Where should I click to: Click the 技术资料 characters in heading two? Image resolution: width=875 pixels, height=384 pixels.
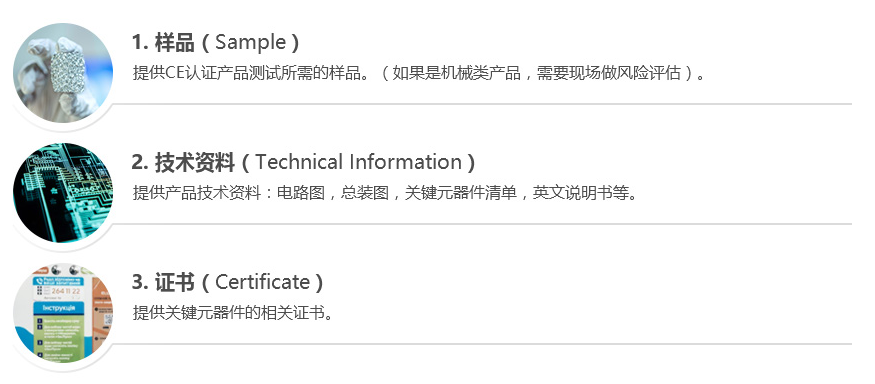click(195, 162)
